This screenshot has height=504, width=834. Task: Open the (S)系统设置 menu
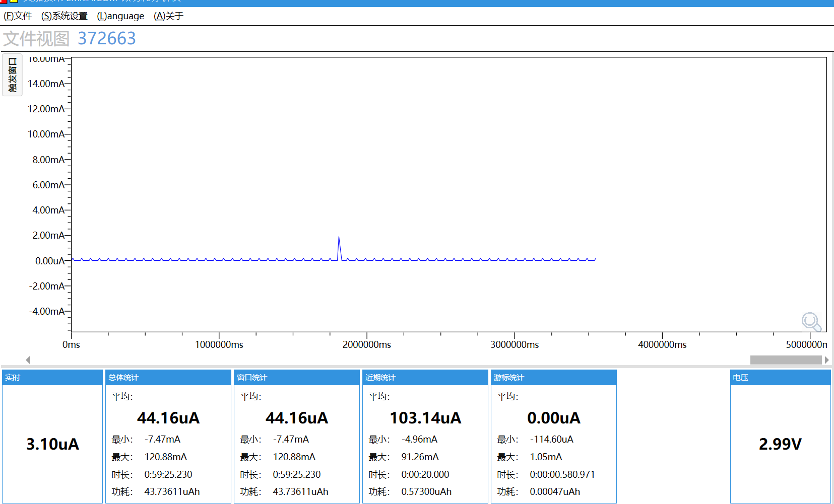click(65, 16)
